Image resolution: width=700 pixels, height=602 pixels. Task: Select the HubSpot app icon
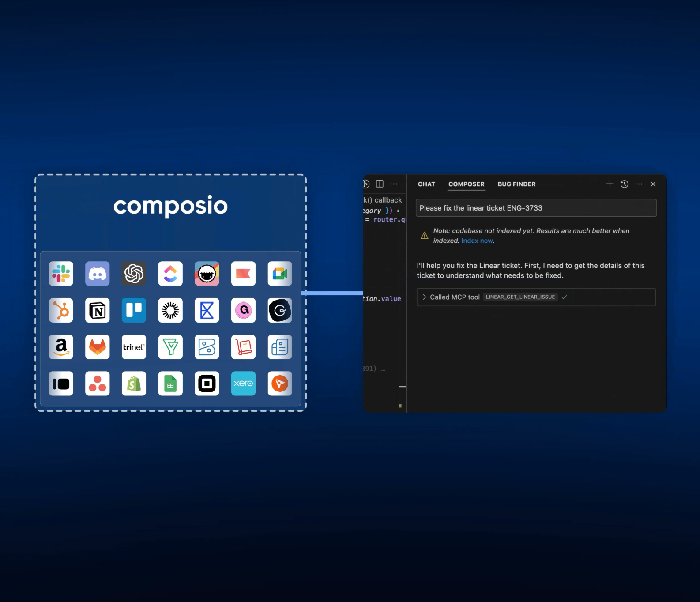coord(61,310)
